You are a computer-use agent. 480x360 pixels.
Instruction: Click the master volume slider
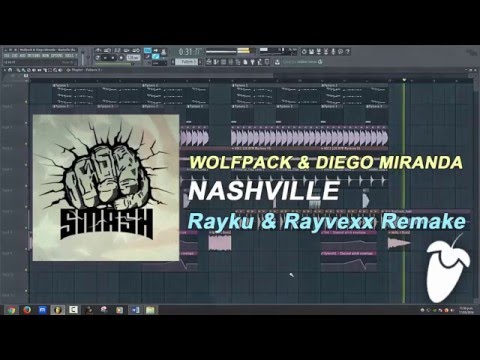[x=82, y=57]
